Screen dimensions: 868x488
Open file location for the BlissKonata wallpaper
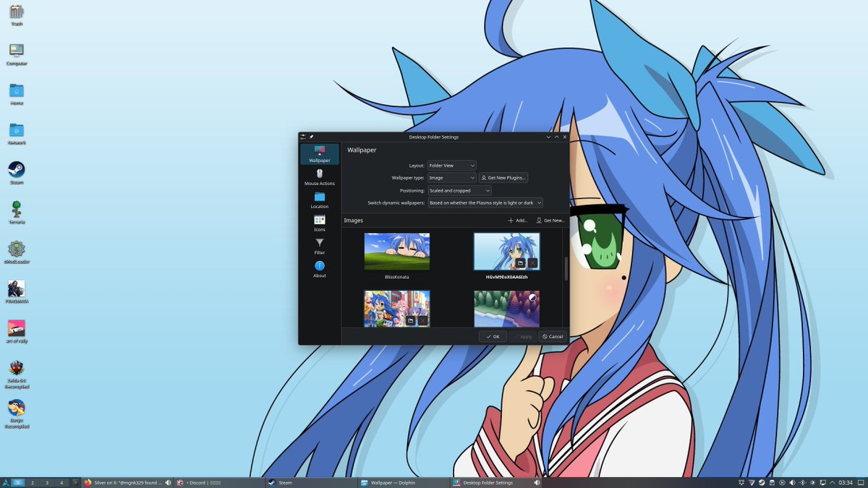[x=409, y=263]
